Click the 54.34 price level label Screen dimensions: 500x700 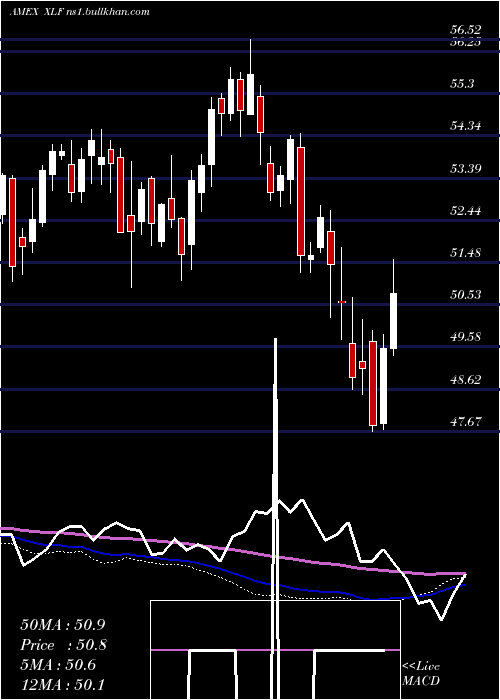point(466,126)
